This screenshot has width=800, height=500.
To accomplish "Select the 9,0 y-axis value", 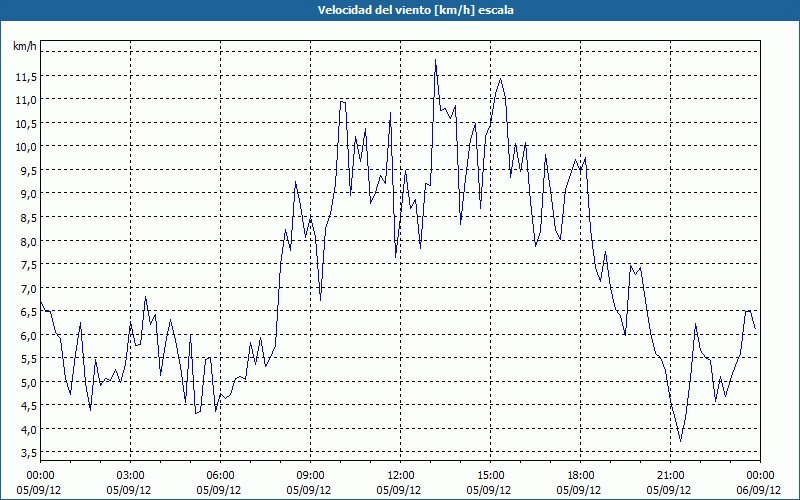I will point(28,194).
